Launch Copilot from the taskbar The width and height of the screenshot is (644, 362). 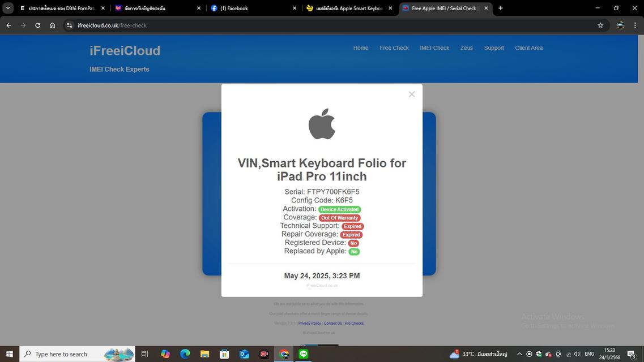(x=165, y=354)
